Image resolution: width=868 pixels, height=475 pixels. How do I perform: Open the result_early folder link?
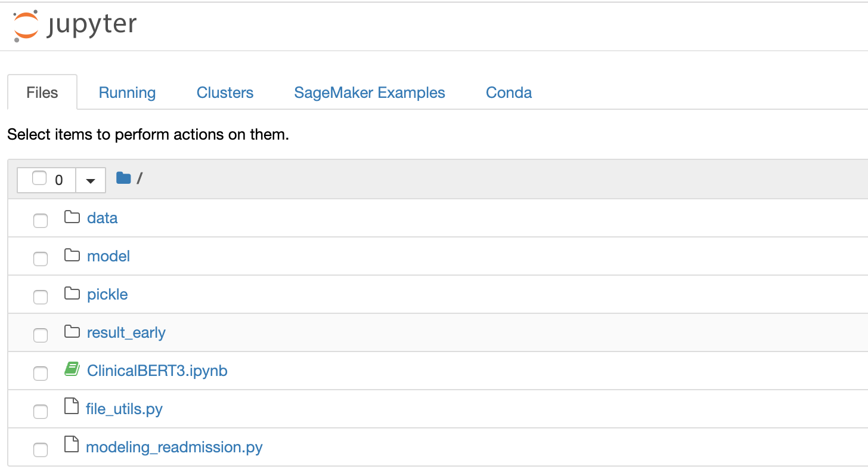pyautogui.click(x=126, y=332)
